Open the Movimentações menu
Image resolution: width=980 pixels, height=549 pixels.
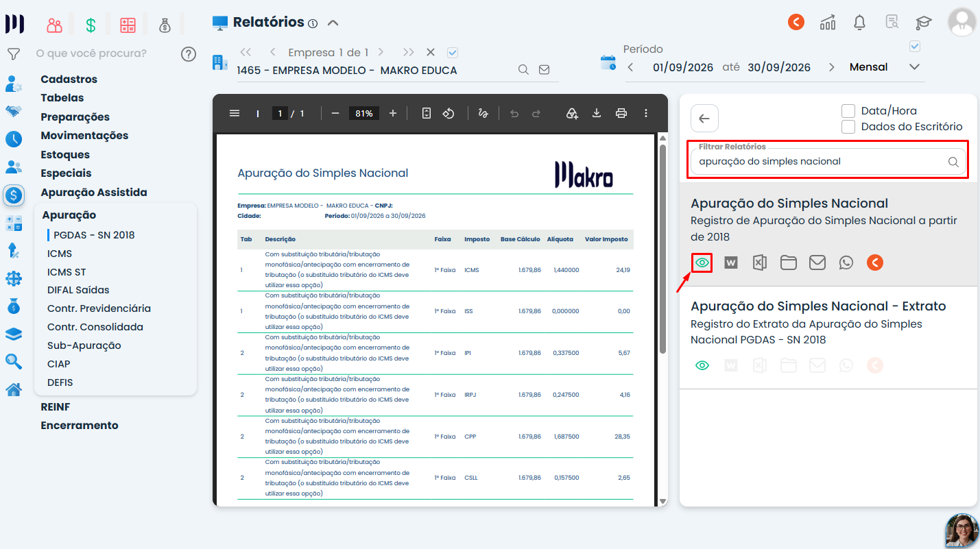[x=84, y=136]
